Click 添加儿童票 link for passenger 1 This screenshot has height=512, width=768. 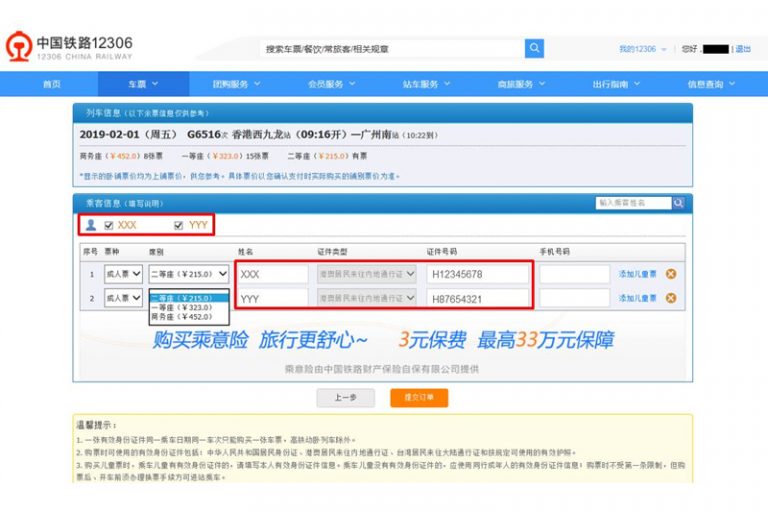pyautogui.click(x=637, y=274)
